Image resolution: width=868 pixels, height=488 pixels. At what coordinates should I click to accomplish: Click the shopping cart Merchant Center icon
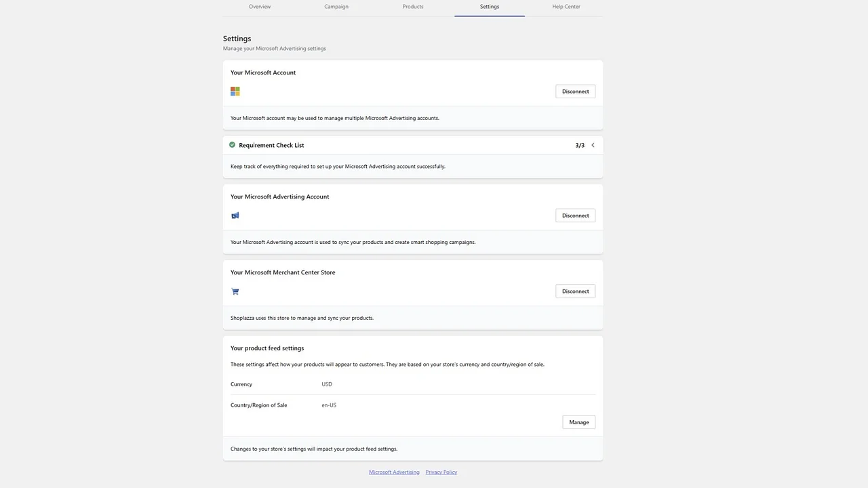(x=235, y=291)
